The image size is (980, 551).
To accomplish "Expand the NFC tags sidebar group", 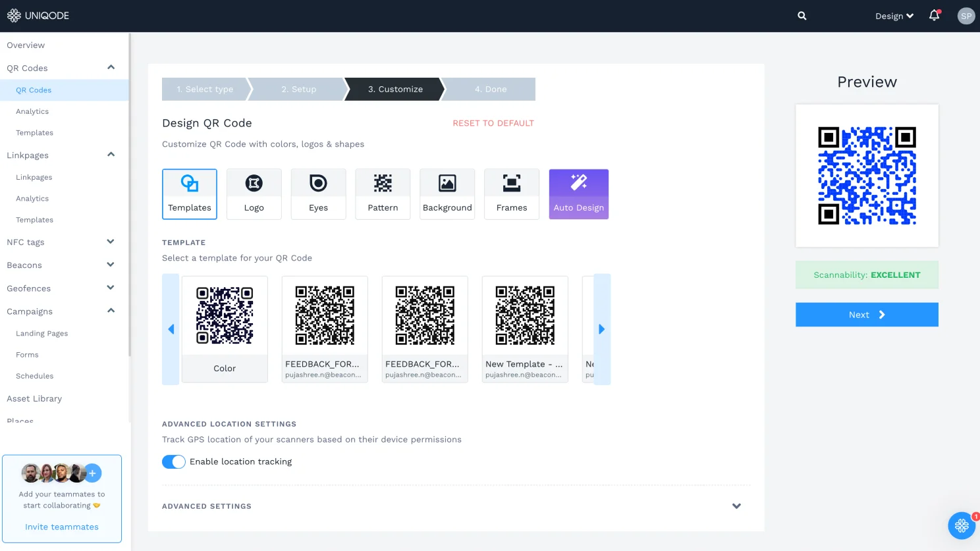I will (110, 242).
